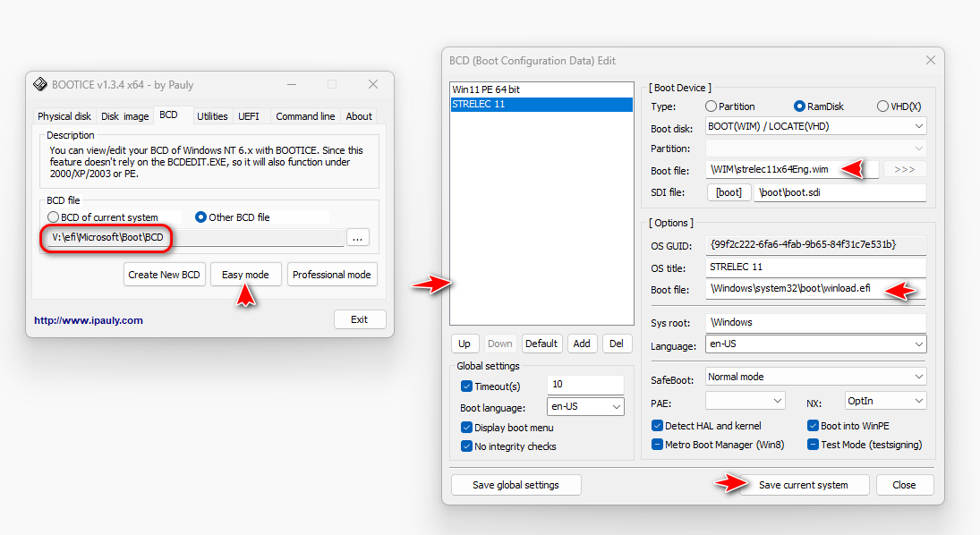Click the timeout value field

pos(585,385)
